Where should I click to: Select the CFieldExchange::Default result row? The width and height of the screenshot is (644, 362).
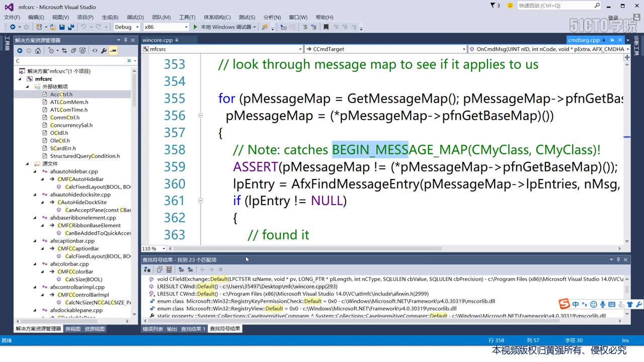390,279
